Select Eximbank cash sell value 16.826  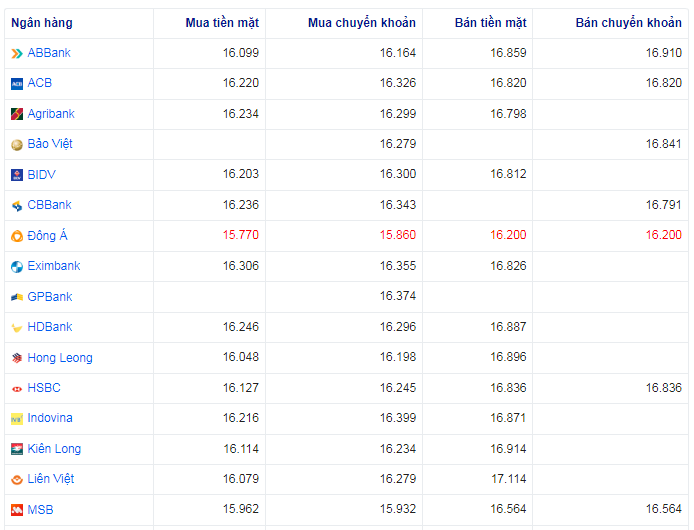[508, 266]
